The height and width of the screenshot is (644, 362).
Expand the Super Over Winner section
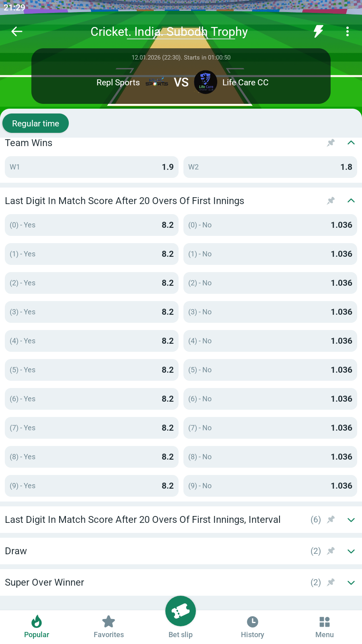pyautogui.click(x=351, y=582)
